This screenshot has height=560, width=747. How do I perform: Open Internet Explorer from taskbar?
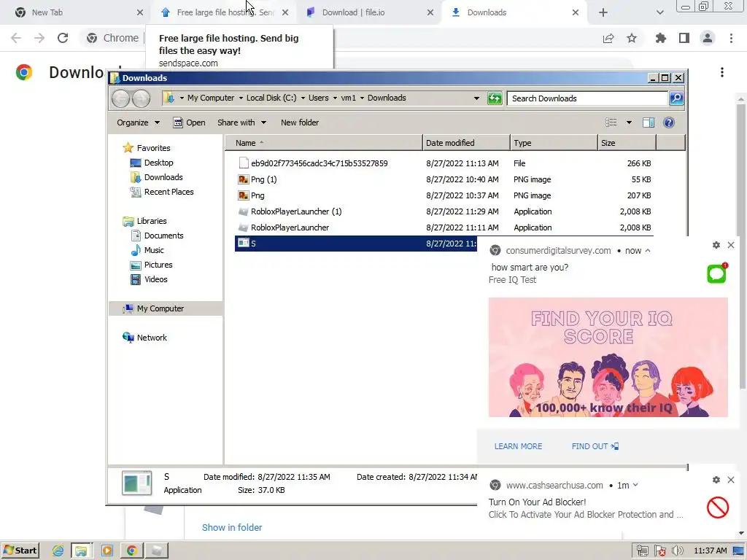click(x=58, y=551)
